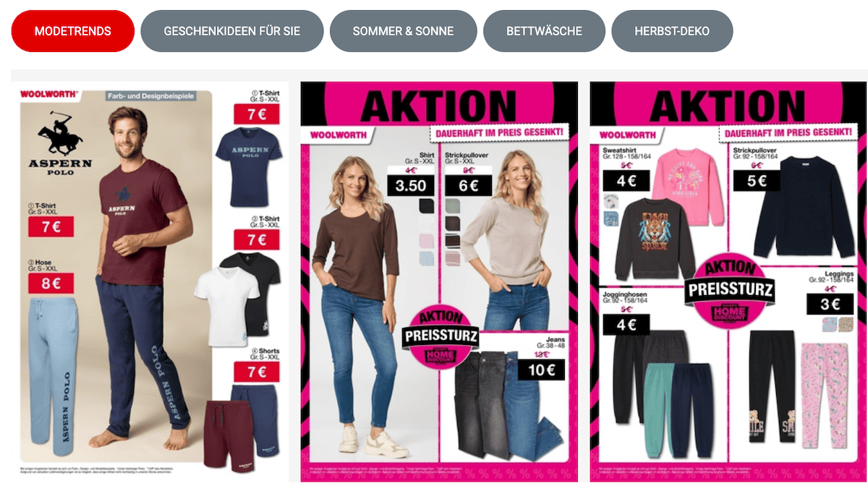The height and width of the screenshot is (491, 868).
Task: Click the 10 € Jeans price tag
Action: click(540, 370)
